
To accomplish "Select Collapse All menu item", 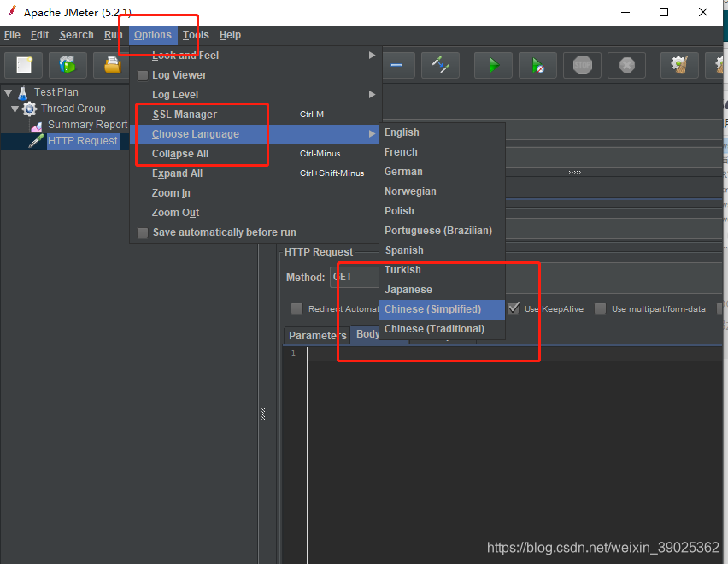I will coord(255,154).
